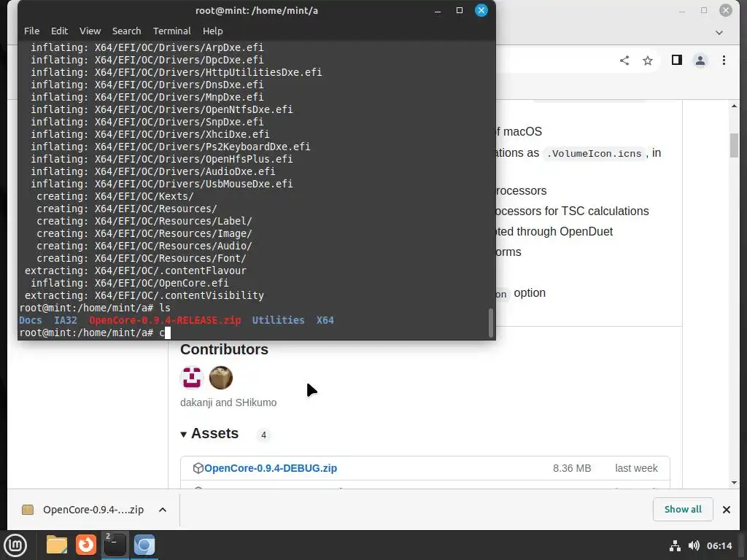Open the terminal View menu
Screen dimensions: 747x560
[x=90, y=31]
